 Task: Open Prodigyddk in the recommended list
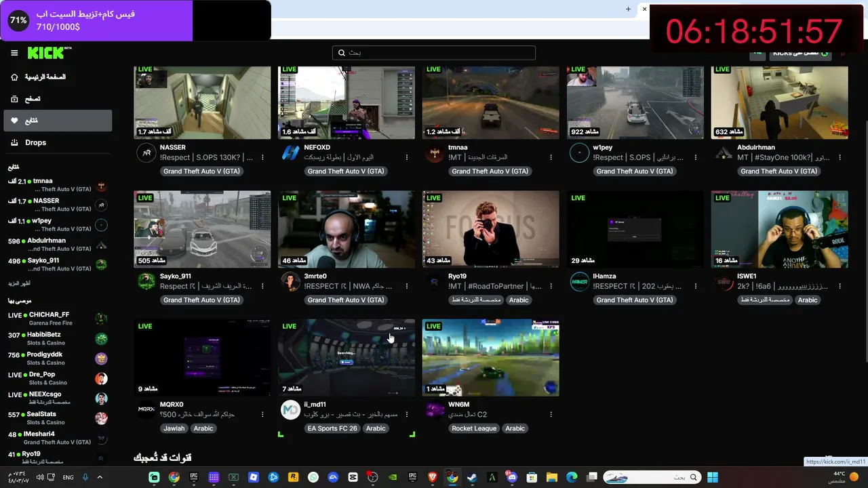pyautogui.click(x=58, y=358)
